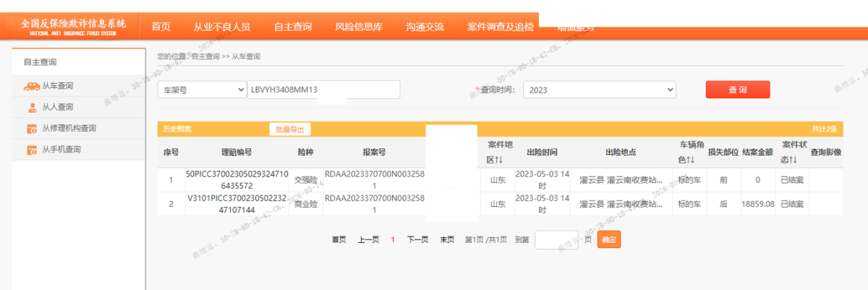The width and height of the screenshot is (868, 290).
Task: Click the folder icon beside 从手机查询
Action: (32, 150)
